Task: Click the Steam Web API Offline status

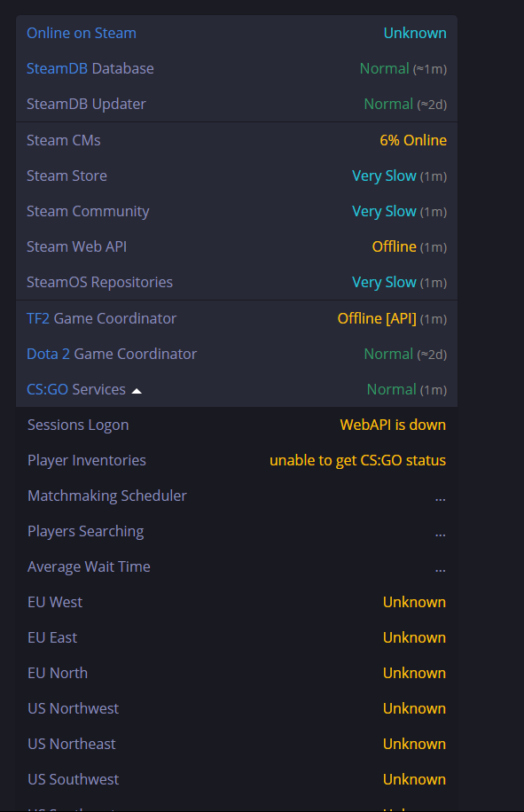Action: (x=394, y=246)
